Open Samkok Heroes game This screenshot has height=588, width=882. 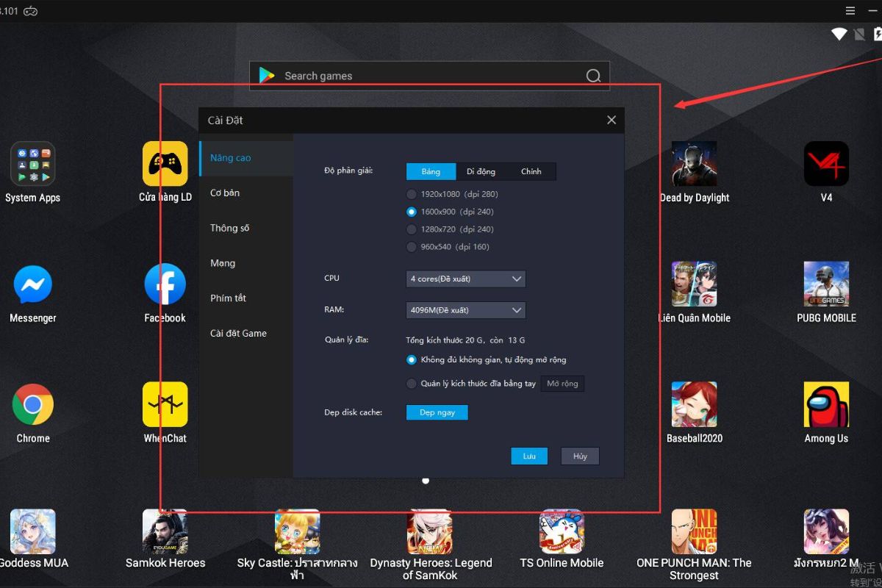[x=165, y=531]
